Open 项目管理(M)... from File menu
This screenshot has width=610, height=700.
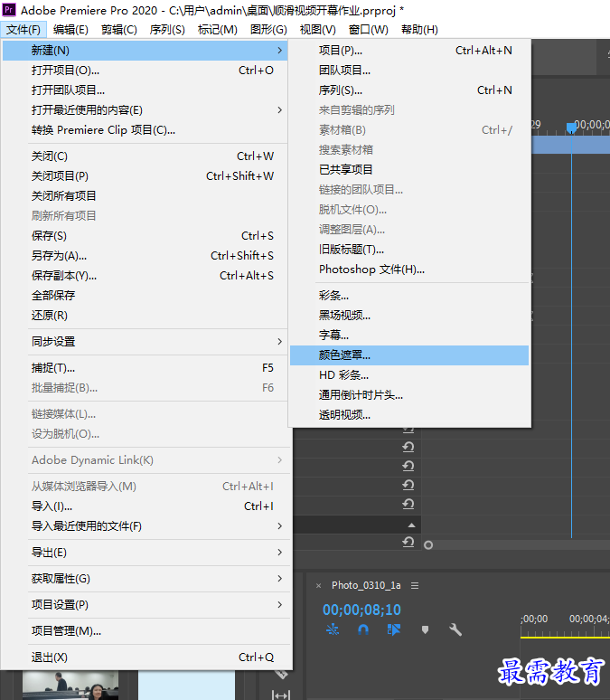pos(145,630)
